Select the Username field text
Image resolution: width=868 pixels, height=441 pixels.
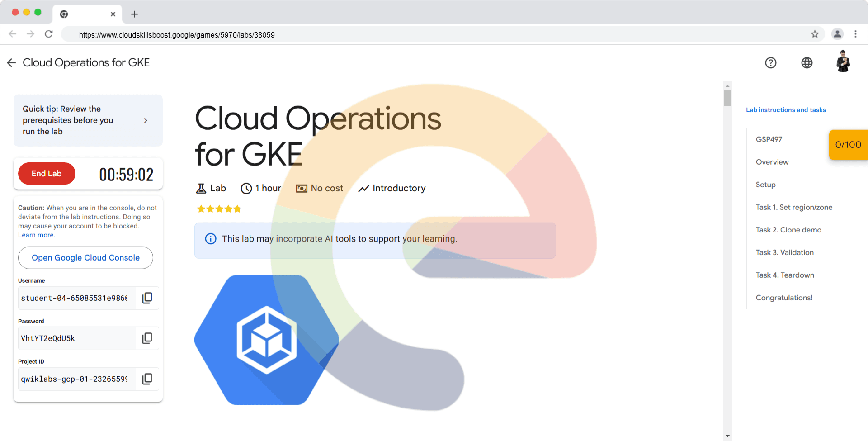[x=77, y=298]
